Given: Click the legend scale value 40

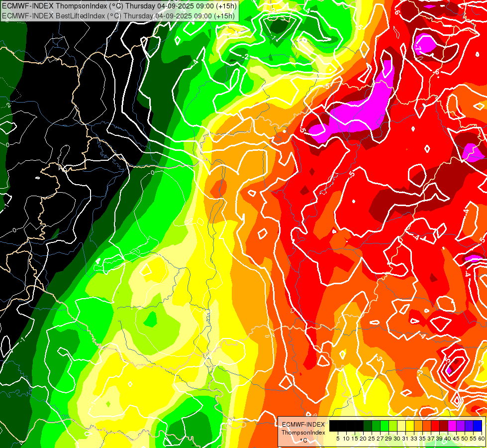Looking at the screenshot, I should pos(448,439).
